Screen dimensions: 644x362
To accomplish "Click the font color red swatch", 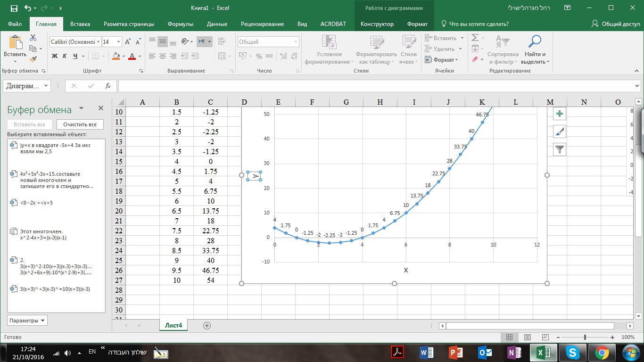I will 132,57.
